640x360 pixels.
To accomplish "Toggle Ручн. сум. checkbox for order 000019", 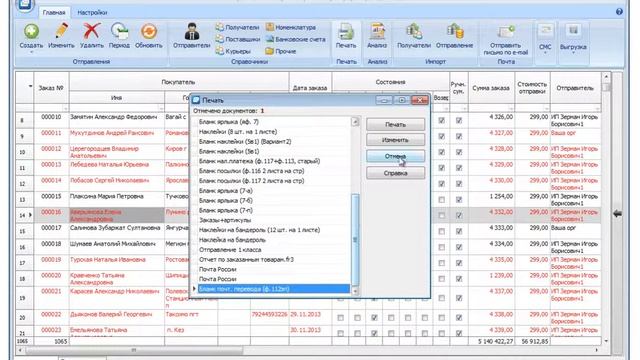I will (x=459, y=263).
